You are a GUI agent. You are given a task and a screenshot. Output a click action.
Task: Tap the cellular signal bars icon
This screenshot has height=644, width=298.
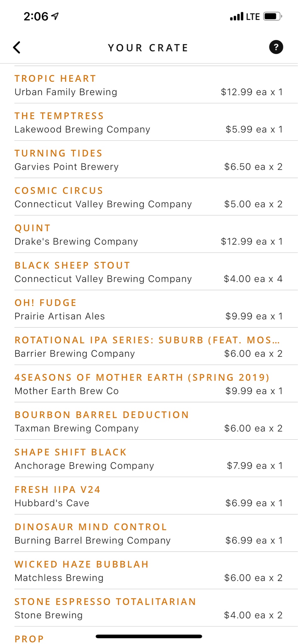click(237, 16)
